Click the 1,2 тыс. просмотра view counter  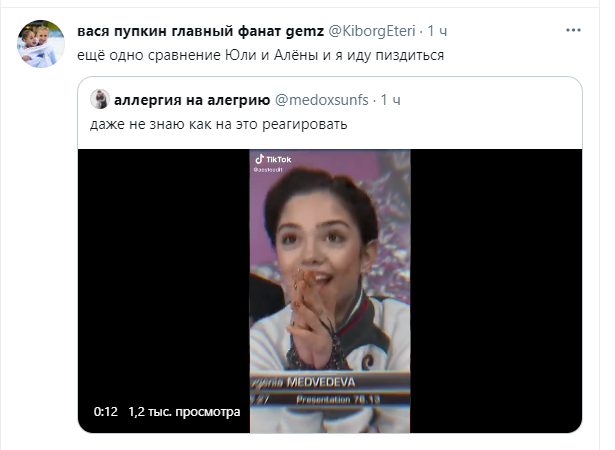[x=184, y=412]
